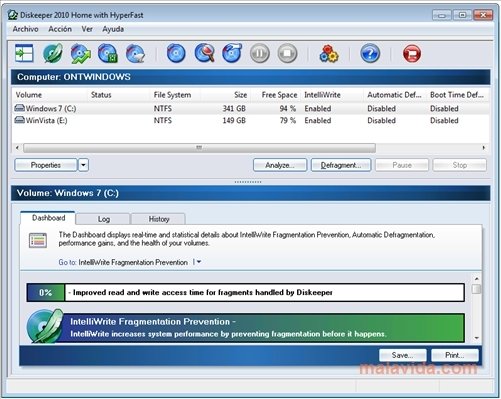The image size is (501, 399).
Task: Select the Windows 7 (C:) volume row
Action: pos(251,108)
